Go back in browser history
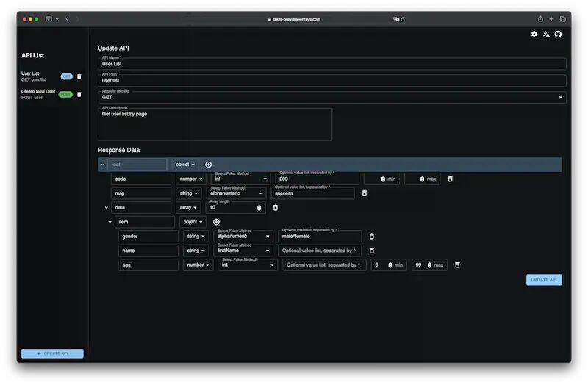This screenshot has height=385, width=588. pos(67,19)
